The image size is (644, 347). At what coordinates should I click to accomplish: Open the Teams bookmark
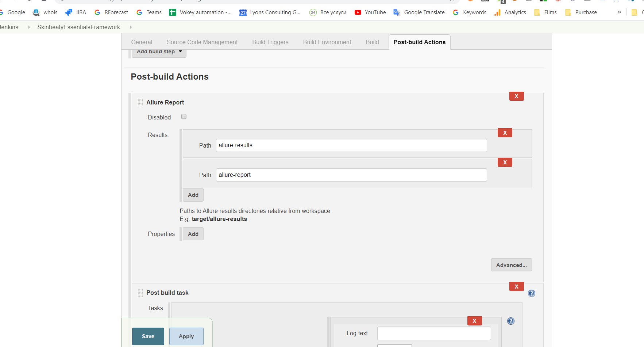pos(149,12)
